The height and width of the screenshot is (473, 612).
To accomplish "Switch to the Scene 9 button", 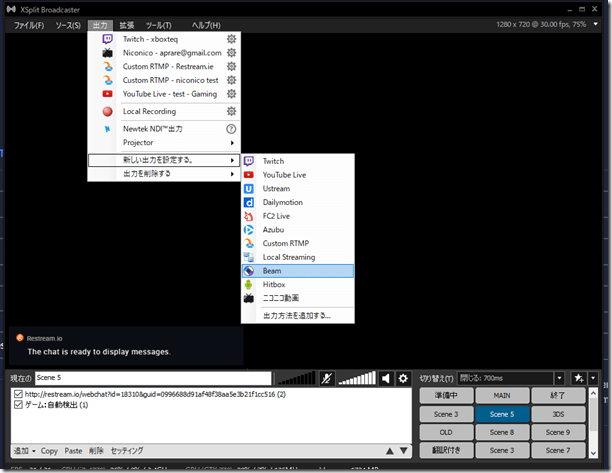I will pyautogui.click(x=558, y=432).
